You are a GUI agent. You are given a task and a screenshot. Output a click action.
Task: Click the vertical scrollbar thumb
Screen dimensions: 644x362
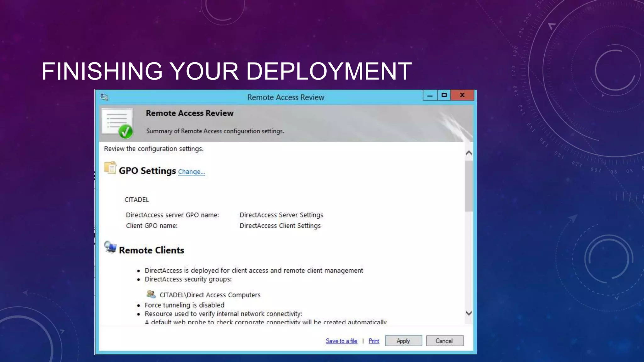click(x=469, y=186)
